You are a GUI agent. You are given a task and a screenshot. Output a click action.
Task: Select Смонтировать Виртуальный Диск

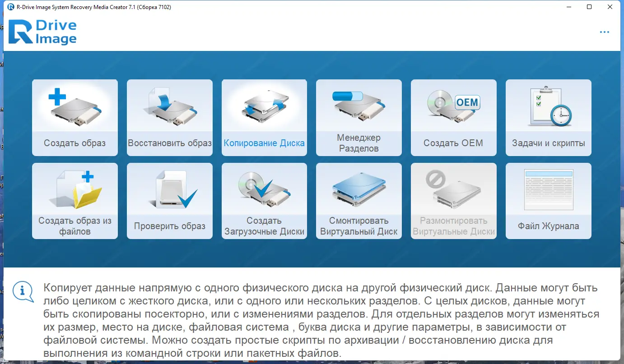point(359,201)
